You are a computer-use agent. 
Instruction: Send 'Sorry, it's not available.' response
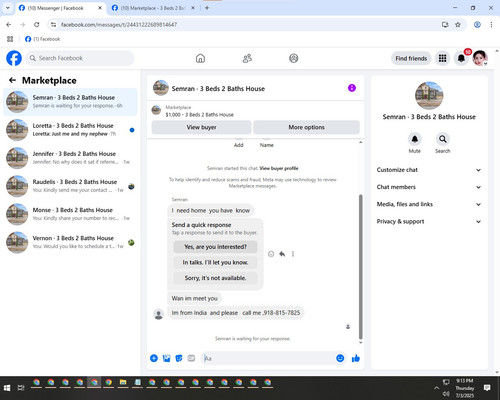point(215,278)
